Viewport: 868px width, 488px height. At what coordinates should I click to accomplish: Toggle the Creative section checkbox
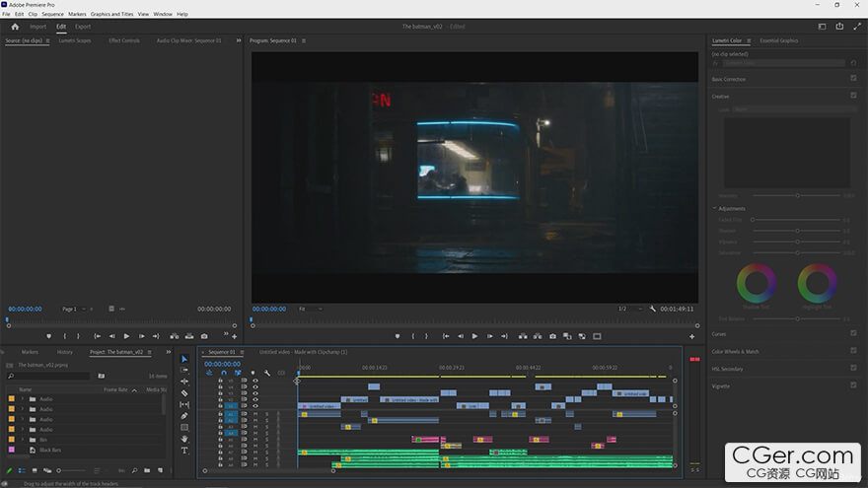tap(853, 96)
